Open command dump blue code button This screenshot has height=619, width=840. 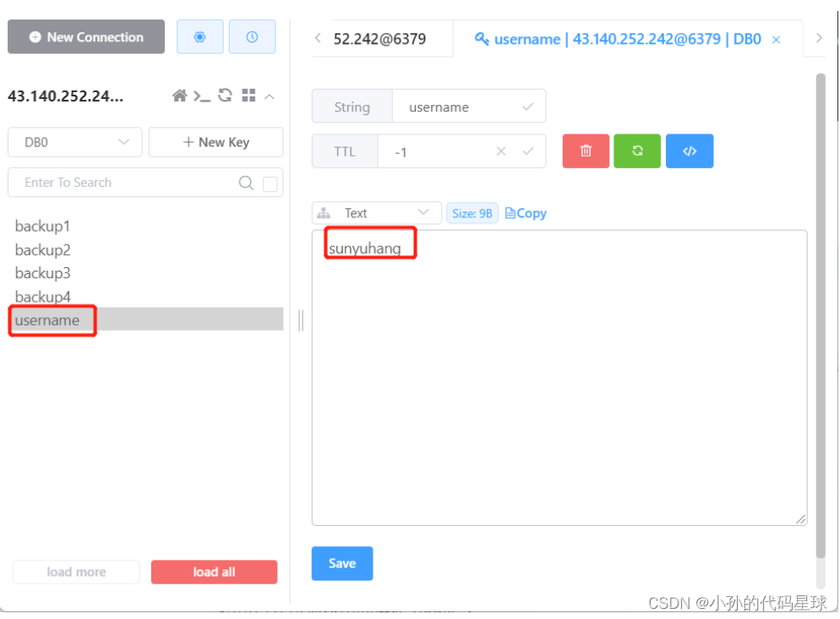[x=690, y=151]
